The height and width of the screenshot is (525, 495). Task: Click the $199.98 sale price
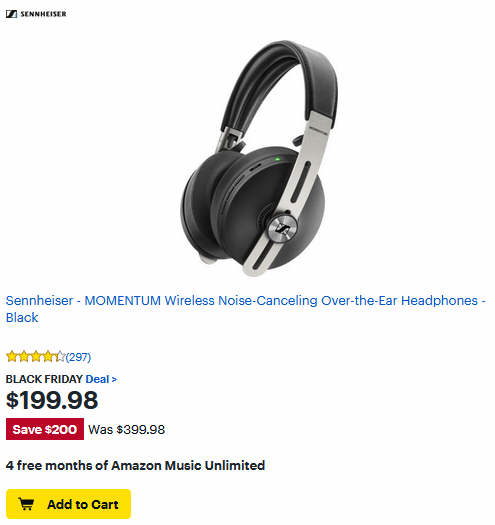tap(52, 400)
